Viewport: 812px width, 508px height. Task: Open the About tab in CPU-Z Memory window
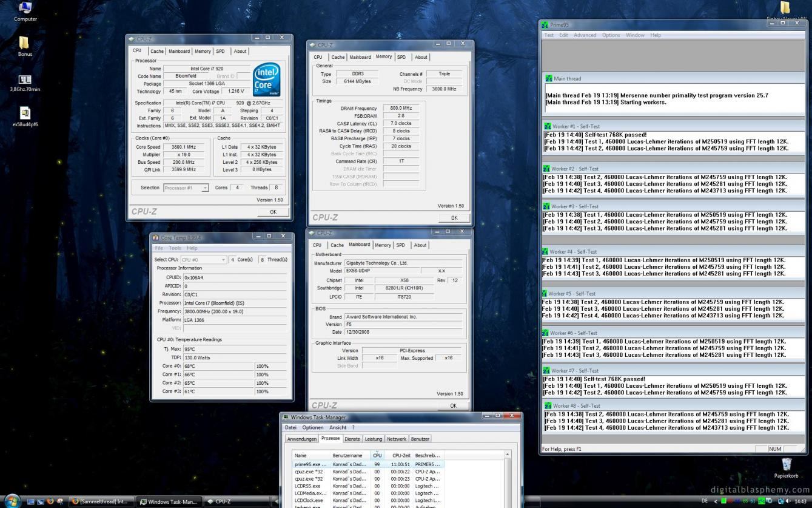[x=421, y=57]
